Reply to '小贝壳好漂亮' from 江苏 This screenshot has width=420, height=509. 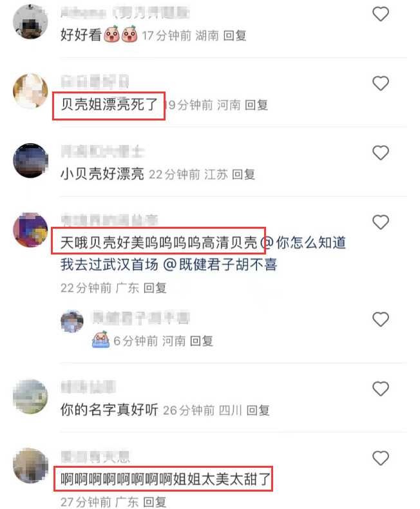[x=243, y=175]
